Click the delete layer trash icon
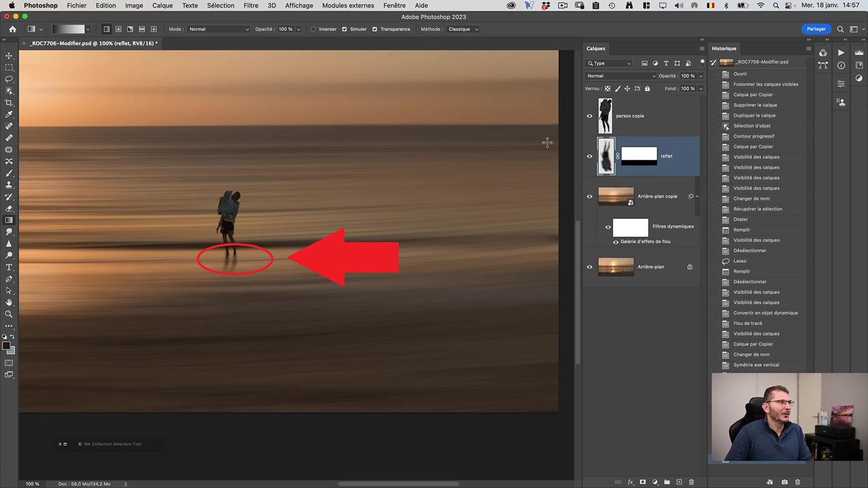Image resolution: width=868 pixels, height=488 pixels. (x=691, y=482)
